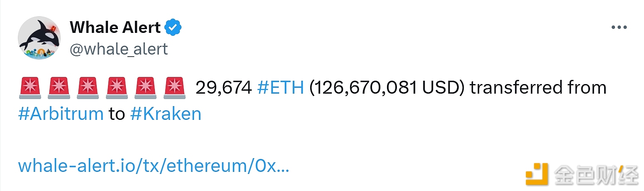This screenshot has width=644, height=191.
Task: Click the fourth red siren emoji
Action: [x=117, y=88]
